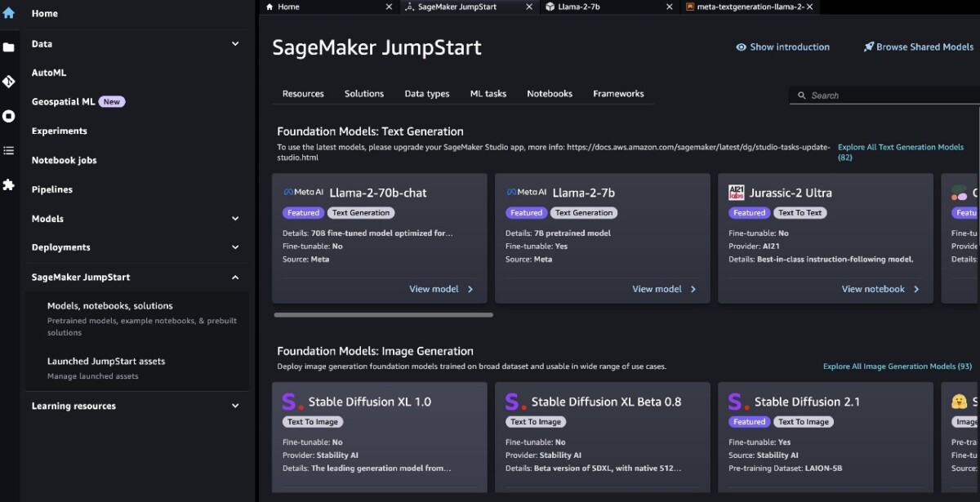Switch to the Home editor tab
This screenshot has height=502, width=980.
(329, 7)
